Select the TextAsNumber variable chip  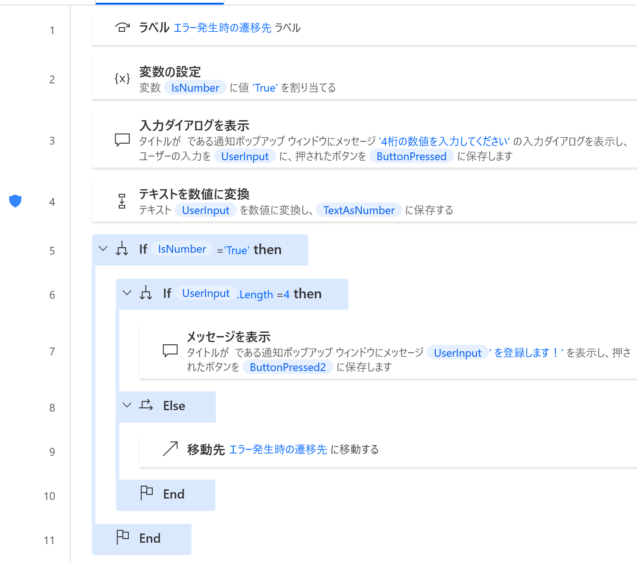359,210
